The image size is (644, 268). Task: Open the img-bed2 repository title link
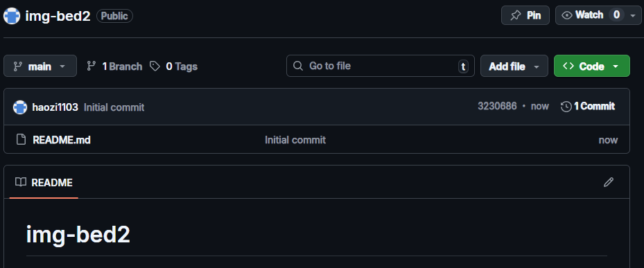[58, 16]
